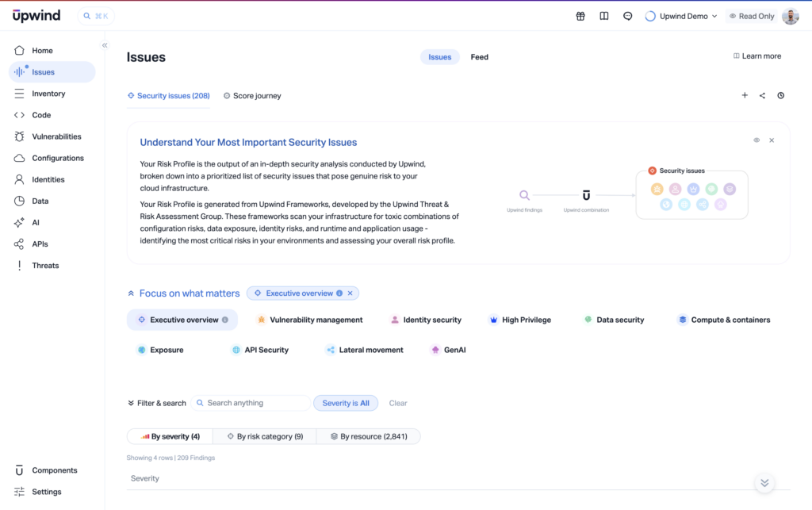Click the plus icon to add view
The image size is (812, 510).
pos(745,96)
